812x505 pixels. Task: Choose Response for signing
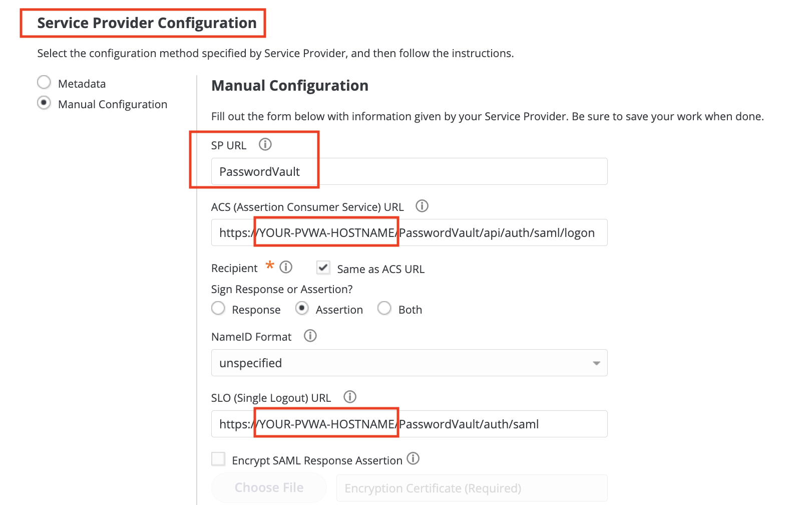218,309
